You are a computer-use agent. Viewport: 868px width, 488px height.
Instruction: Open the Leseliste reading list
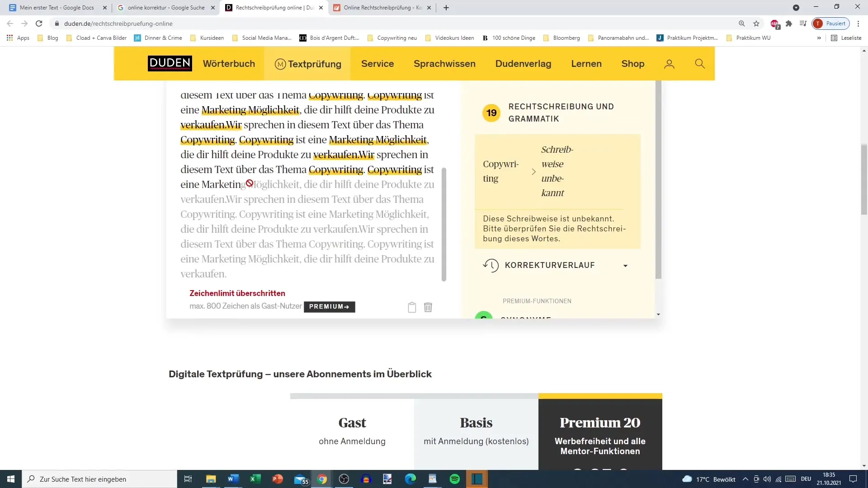tap(846, 38)
